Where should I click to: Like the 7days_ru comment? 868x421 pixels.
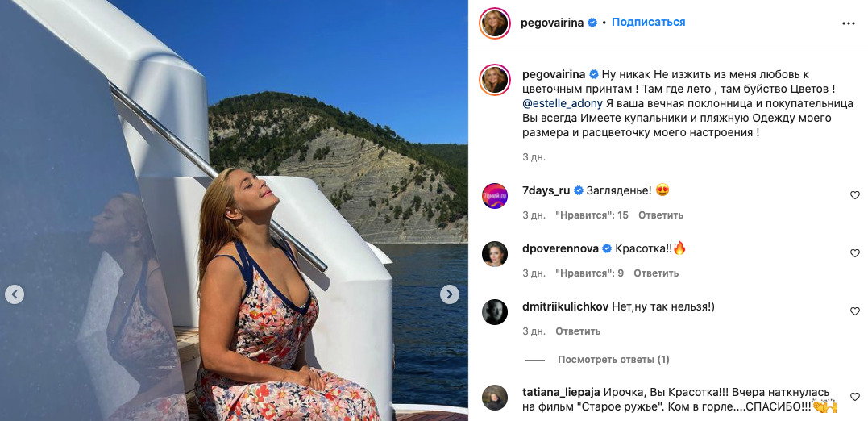(x=855, y=195)
